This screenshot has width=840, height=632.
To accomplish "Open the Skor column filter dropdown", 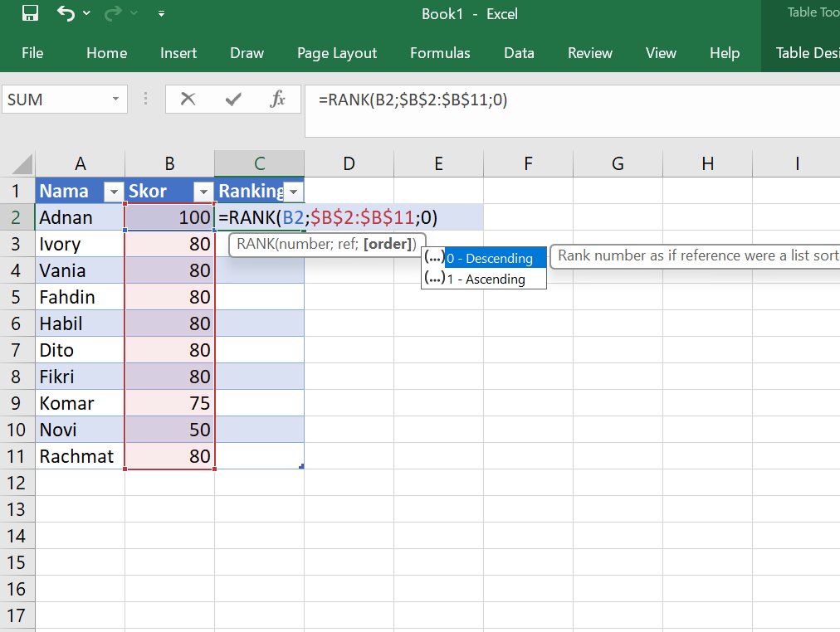I will (202, 192).
